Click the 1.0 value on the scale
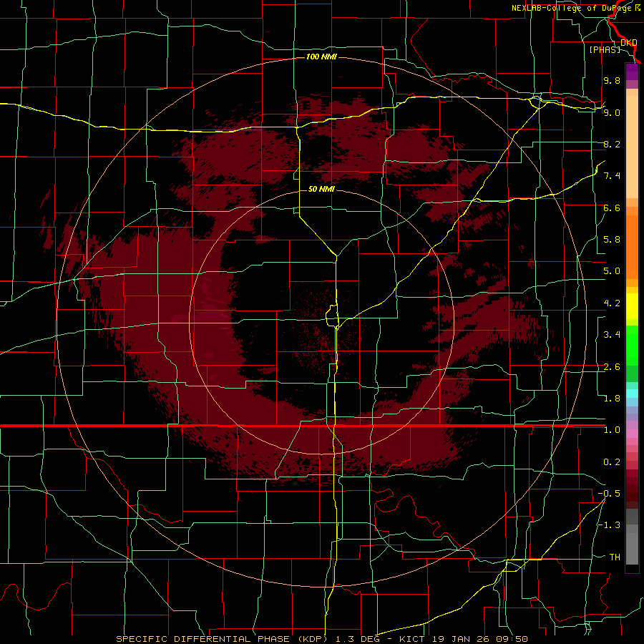This screenshot has width=644, height=644. tap(612, 430)
